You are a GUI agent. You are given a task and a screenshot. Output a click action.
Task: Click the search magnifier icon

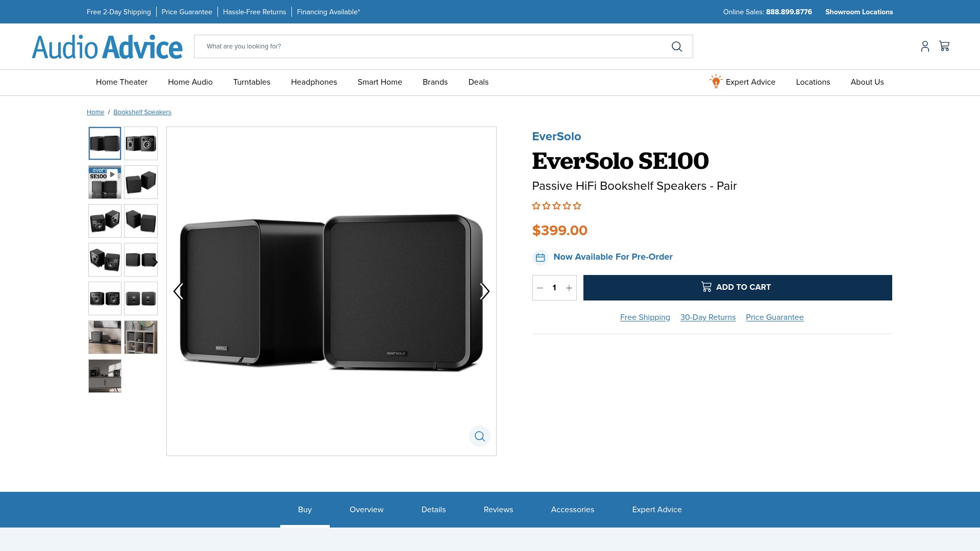[677, 46]
